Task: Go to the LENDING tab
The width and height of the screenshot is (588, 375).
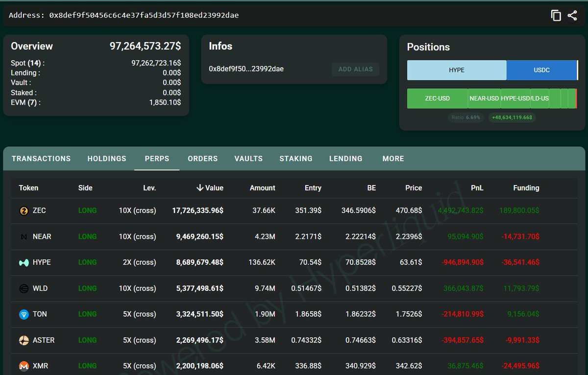Action: tap(346, 159)
